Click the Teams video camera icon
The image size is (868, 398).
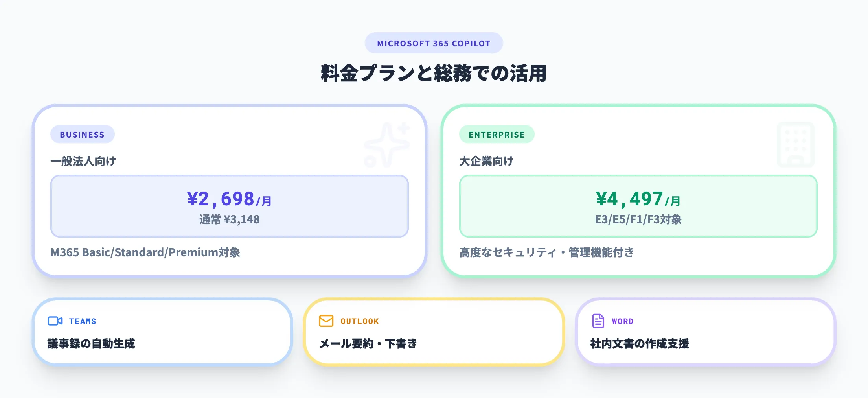point(55,321)
